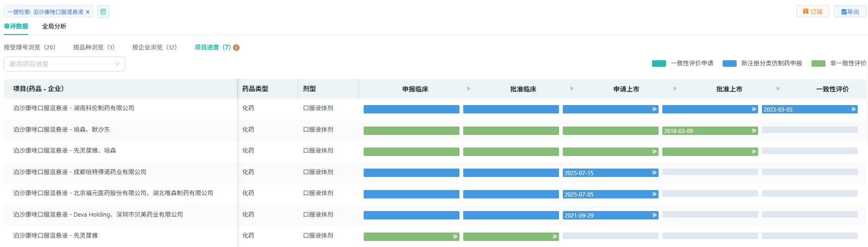Switch to 按企业浏览 (12) view
This screenshot has width=868, height=247.
click(154, 47)
